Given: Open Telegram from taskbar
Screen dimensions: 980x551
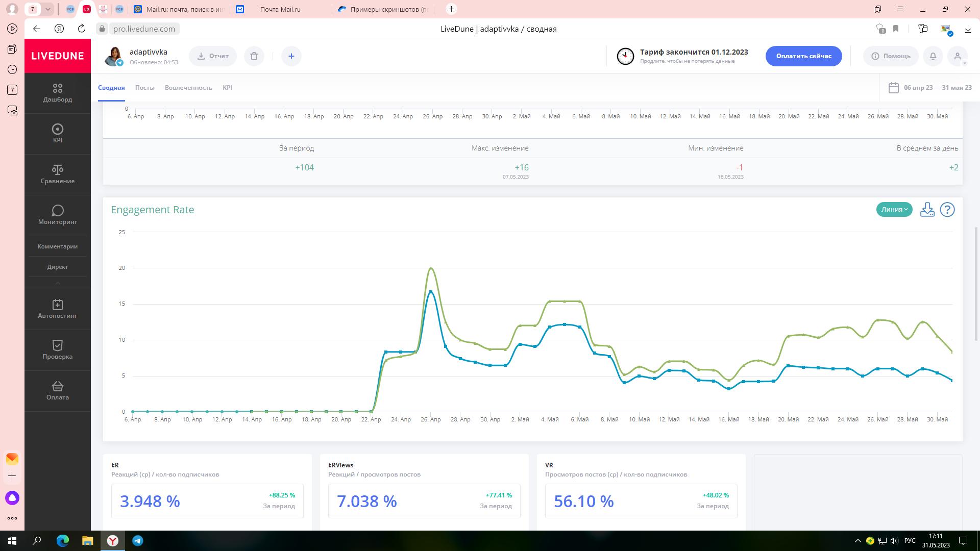Looking at the screenshot, I should pos(138,541).
